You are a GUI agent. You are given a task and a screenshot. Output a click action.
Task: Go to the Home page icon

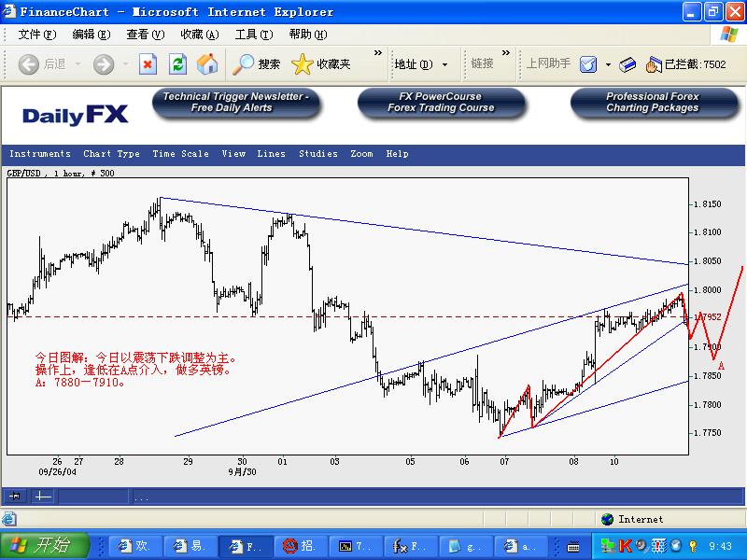coord(207,63)
